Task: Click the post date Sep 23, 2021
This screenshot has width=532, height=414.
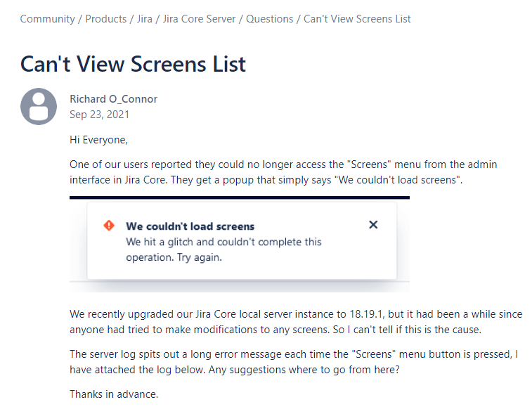Action: click(x=99, y=114)
